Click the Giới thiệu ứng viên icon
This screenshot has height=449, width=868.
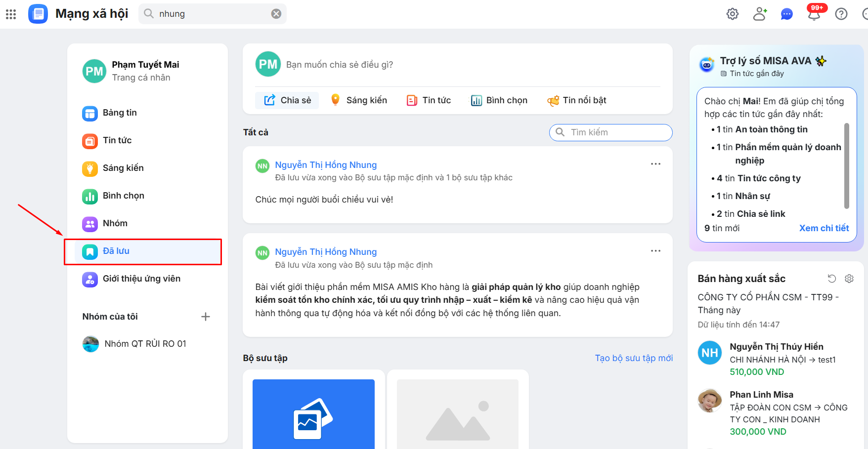tap(90, 280)
